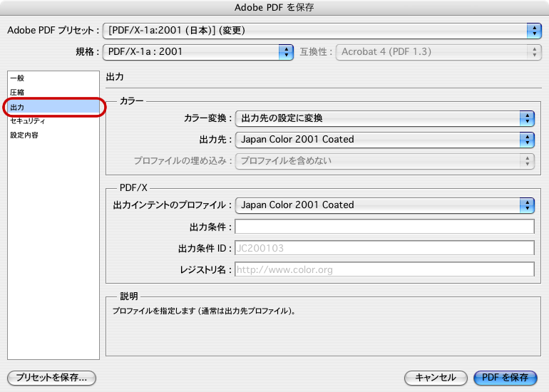The height and width of the screenshot is (392, 549).
Task: Open the 規格 PDF/X-1a:2001 dropdown
Action: point(197,52)
